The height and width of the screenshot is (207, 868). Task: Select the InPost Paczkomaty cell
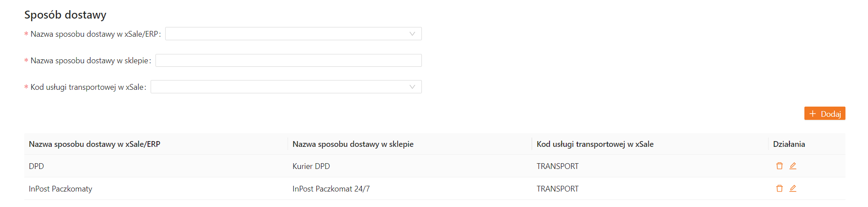61,189
